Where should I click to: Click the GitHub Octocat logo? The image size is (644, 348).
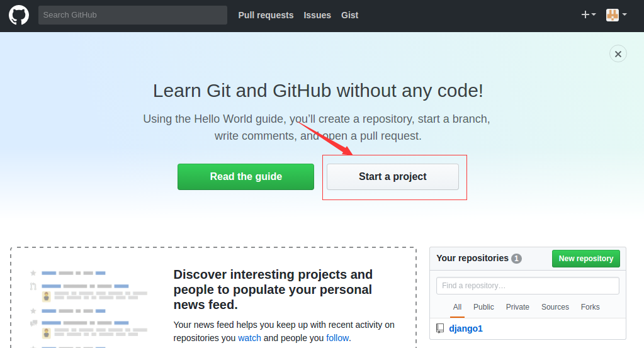(x=19, y=15)
